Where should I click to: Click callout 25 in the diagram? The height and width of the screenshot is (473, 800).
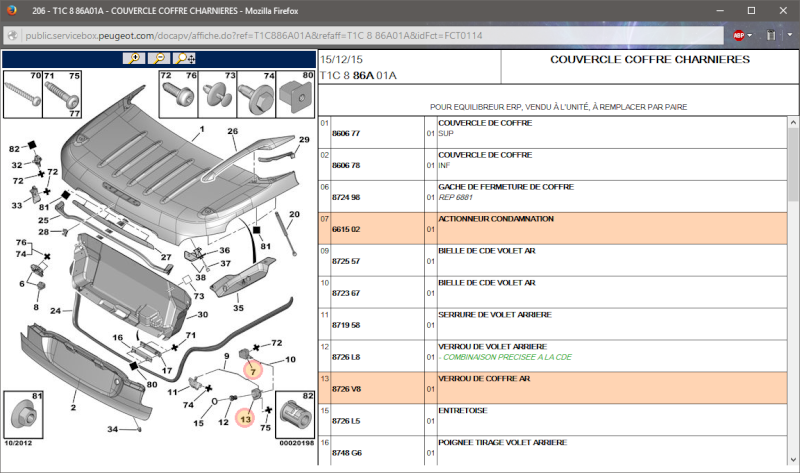pyautogui.click(x=43, y=220)
